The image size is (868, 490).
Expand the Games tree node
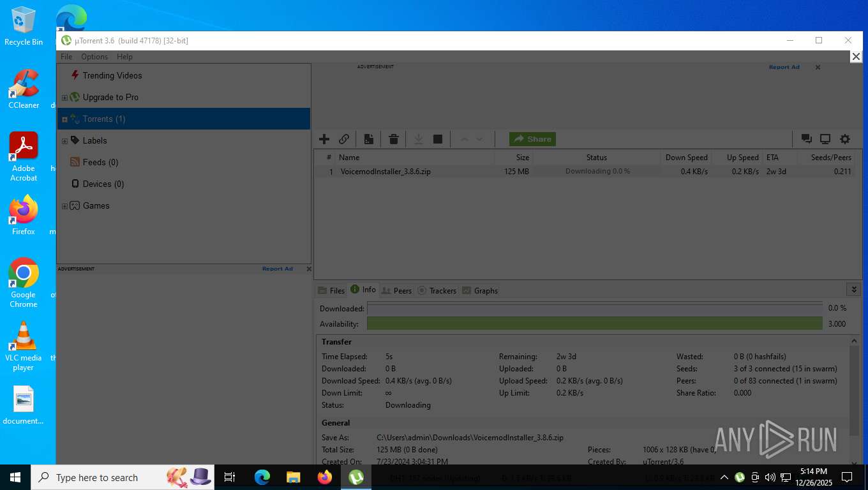[x=64, y=206]
